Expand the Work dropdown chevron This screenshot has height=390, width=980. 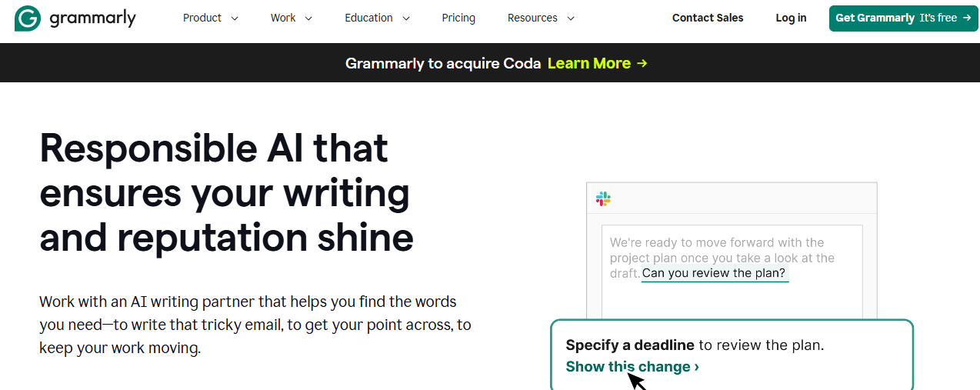308,18
